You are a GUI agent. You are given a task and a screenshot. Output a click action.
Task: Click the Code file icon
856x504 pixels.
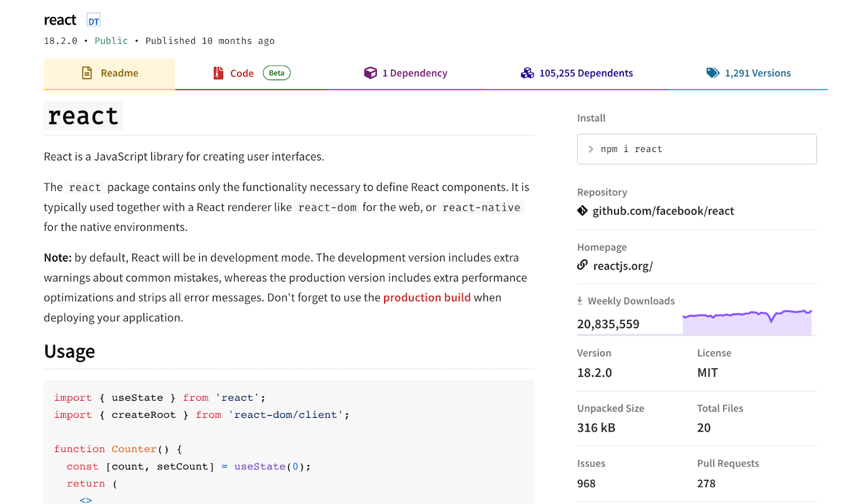pyautogui.click(x=218, y=73)
